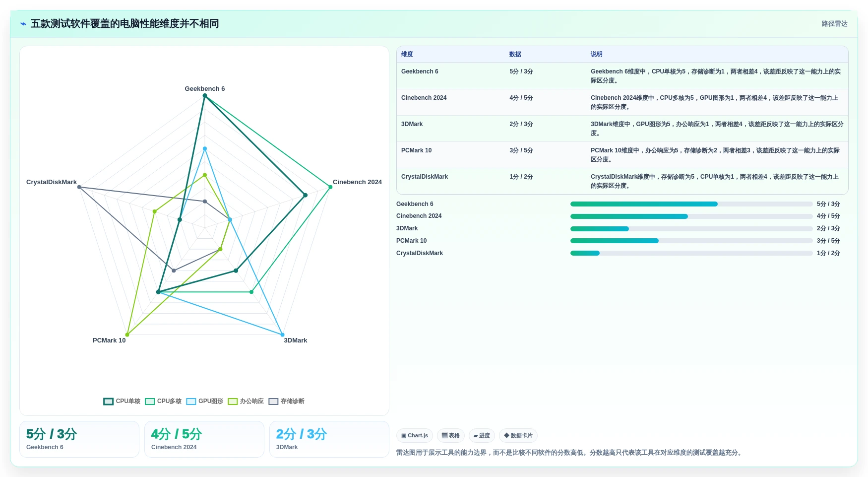The width and height of the screenshot is (868, 477).
Task: Click the gray CrystalDiskMark outer vertex point
Action: pyautogui.click(x=79, y=187)
